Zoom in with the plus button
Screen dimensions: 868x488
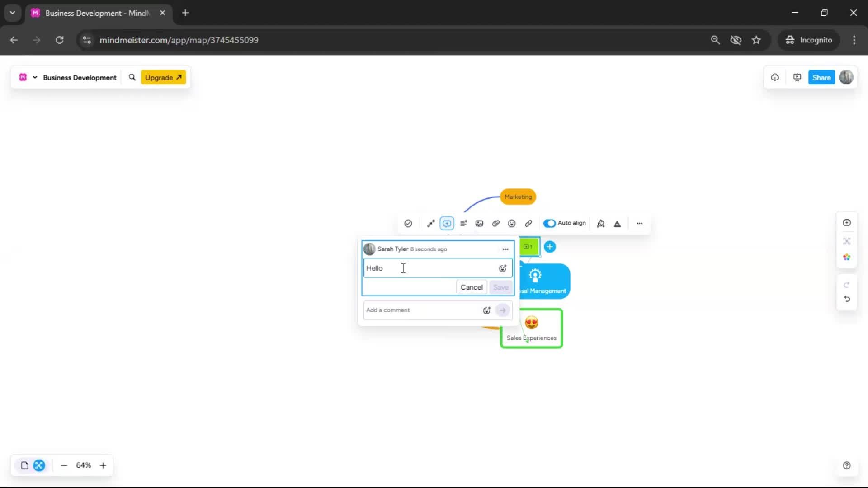pyautogui.click(x=103, y=465)
